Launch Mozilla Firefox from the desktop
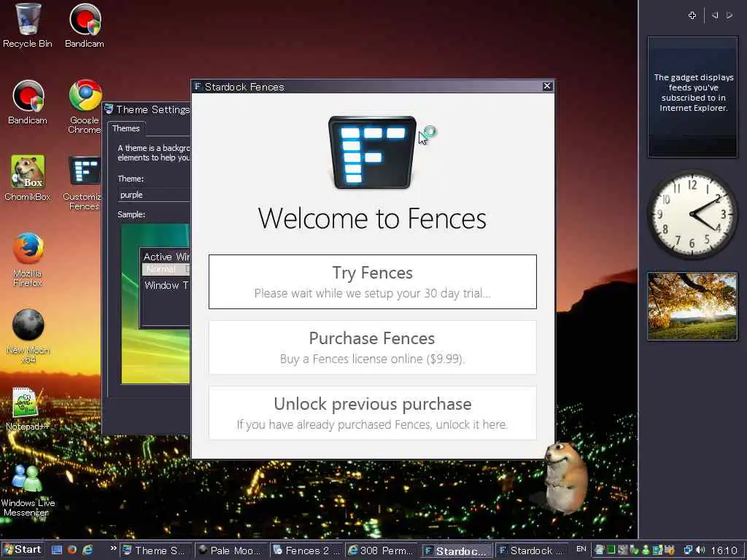Viewport: 747px width, 560px height. click(28, 259)
